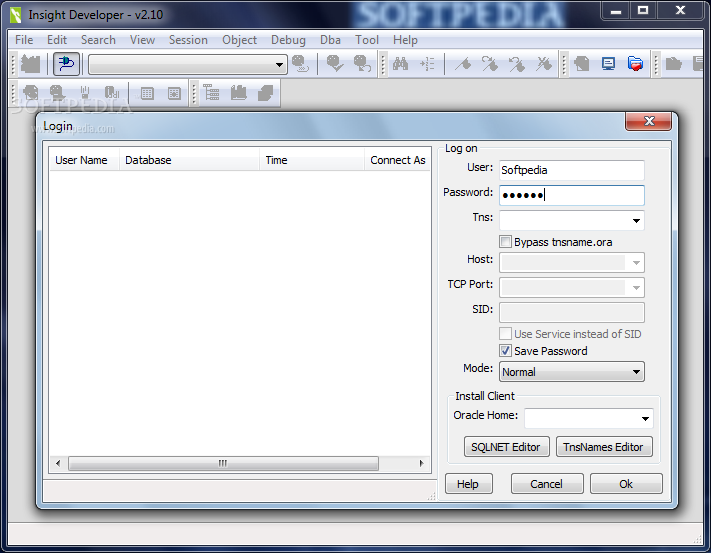Click the first gray globe icon in second toolbar
Screen dimensions: 711x553
[x=31, y=93]
